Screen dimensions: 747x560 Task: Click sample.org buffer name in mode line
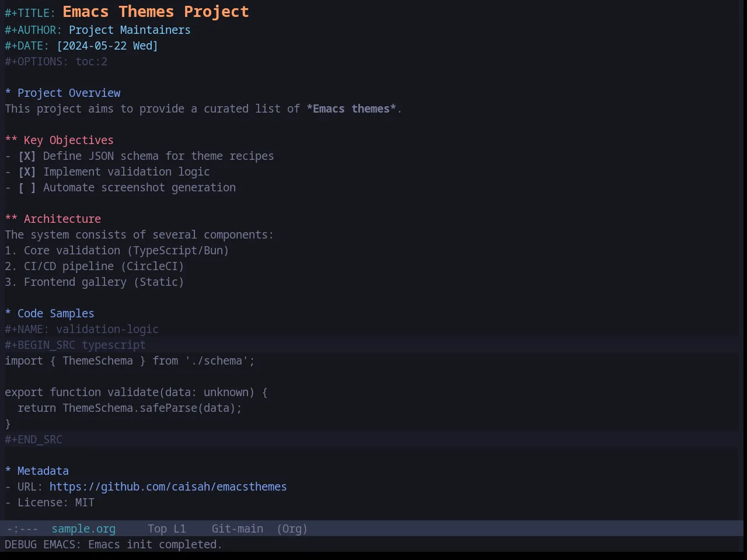click(x=83, y=528)
